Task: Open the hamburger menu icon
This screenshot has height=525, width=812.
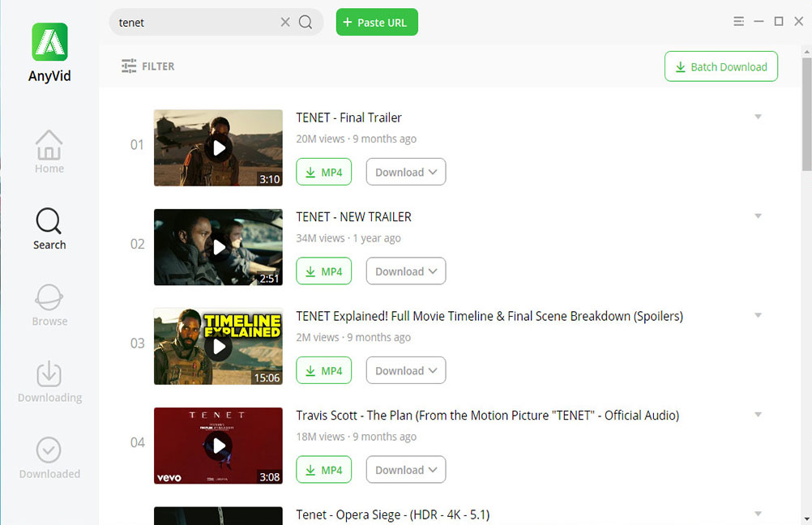Action: (x=738, y=22)
